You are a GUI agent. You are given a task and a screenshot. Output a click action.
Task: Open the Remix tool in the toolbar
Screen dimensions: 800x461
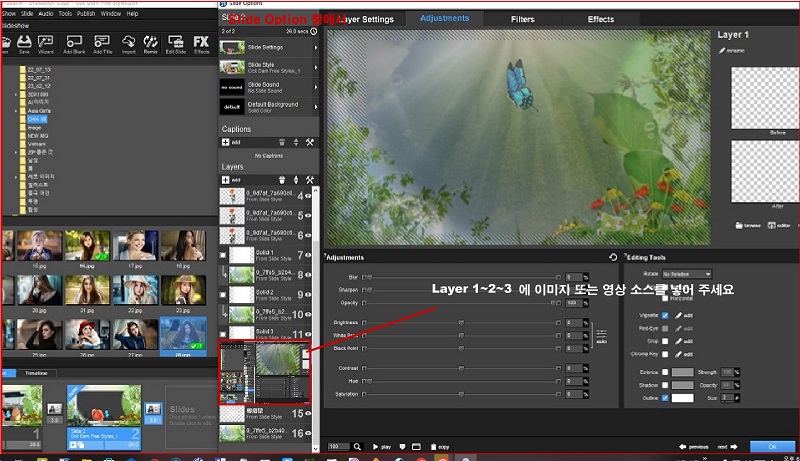click(151, 42)
